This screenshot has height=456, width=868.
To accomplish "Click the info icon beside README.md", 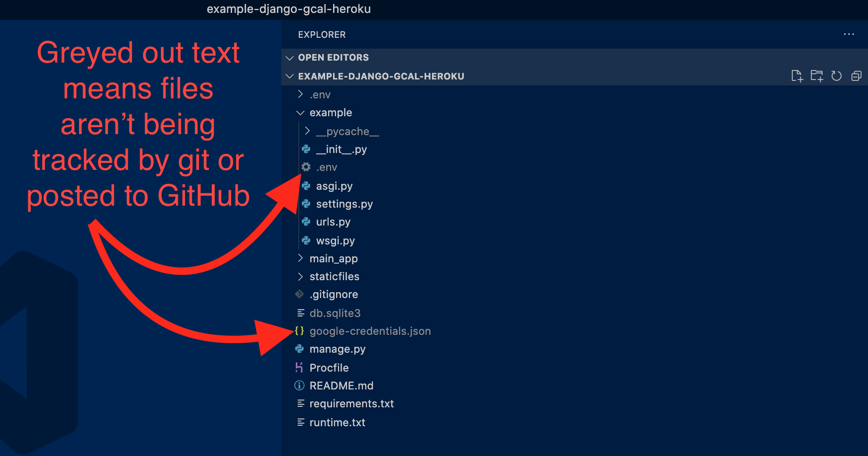I will (299, 385).
